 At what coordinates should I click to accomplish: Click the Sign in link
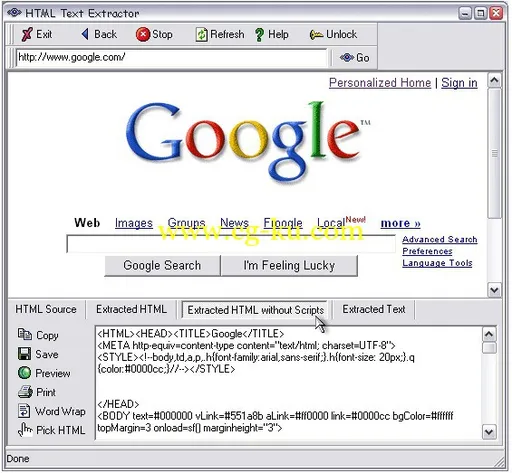(x=459, y=83)
